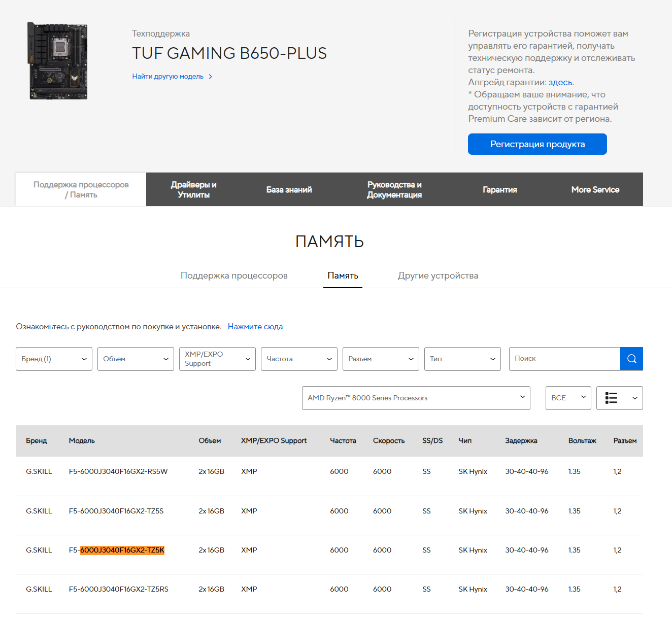Image resolution: width=672 pixels, height=619 pixels.
Task: Follow the здесь warranty upgrade link
Action: tap(560, 82)
